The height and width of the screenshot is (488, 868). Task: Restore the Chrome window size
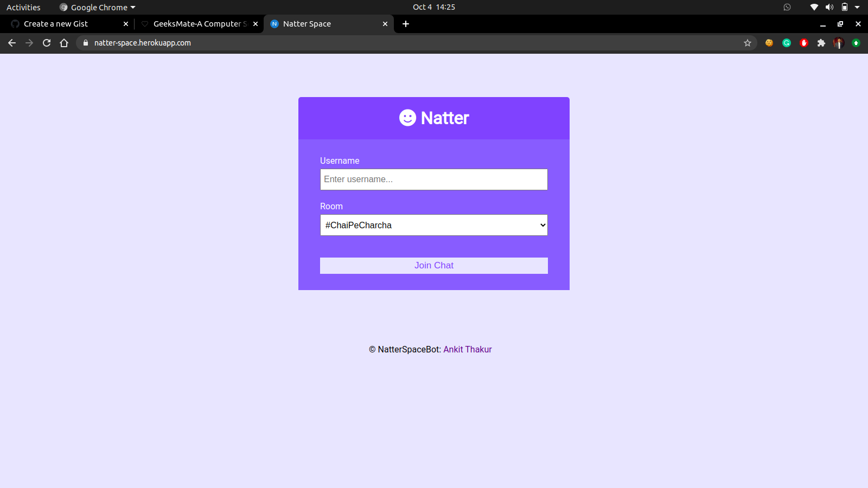840,24
